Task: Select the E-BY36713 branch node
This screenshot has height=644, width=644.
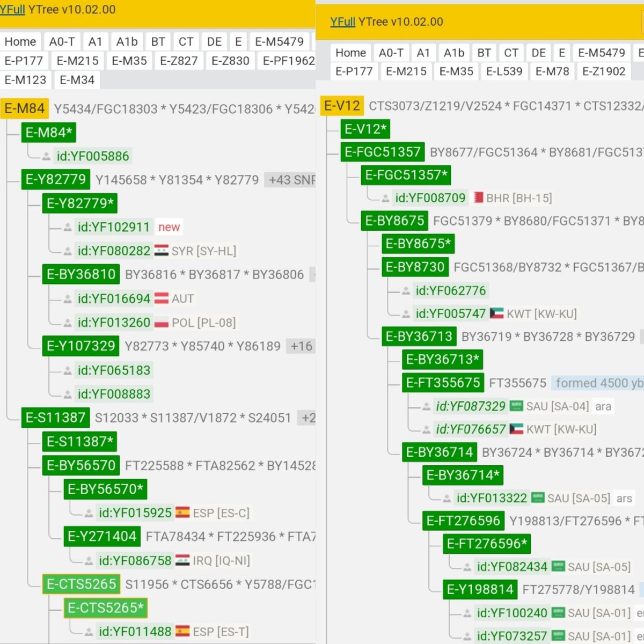Action: tap(419, 336)
